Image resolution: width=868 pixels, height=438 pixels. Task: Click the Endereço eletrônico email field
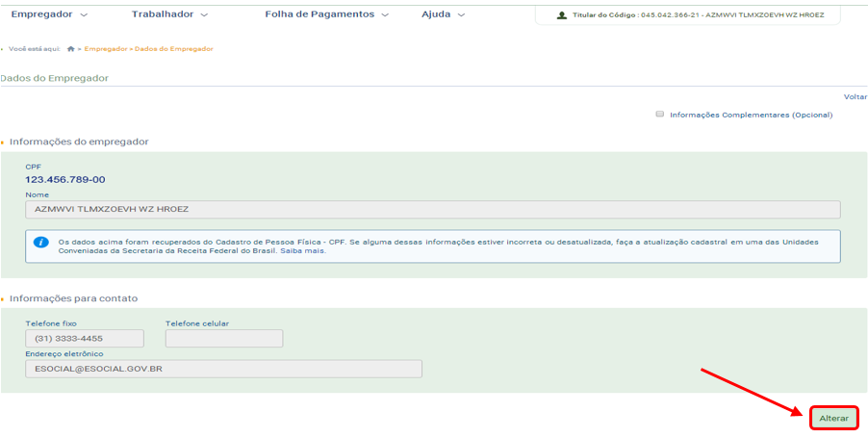223,369
